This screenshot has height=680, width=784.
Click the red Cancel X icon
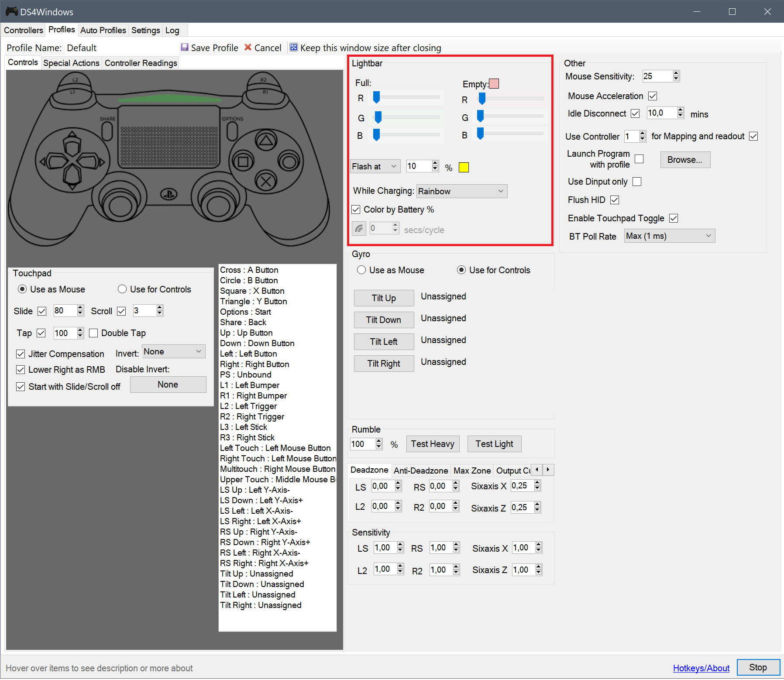point(248,47)
